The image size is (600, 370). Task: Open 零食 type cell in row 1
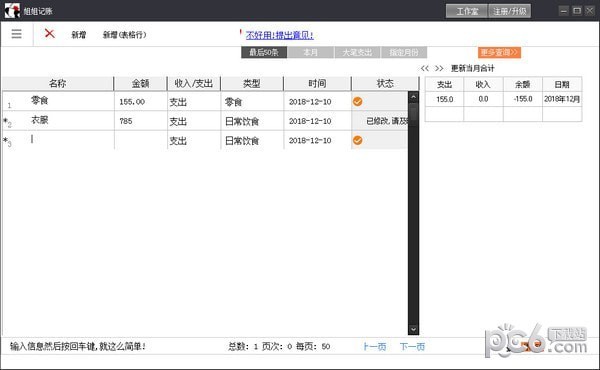252,101
